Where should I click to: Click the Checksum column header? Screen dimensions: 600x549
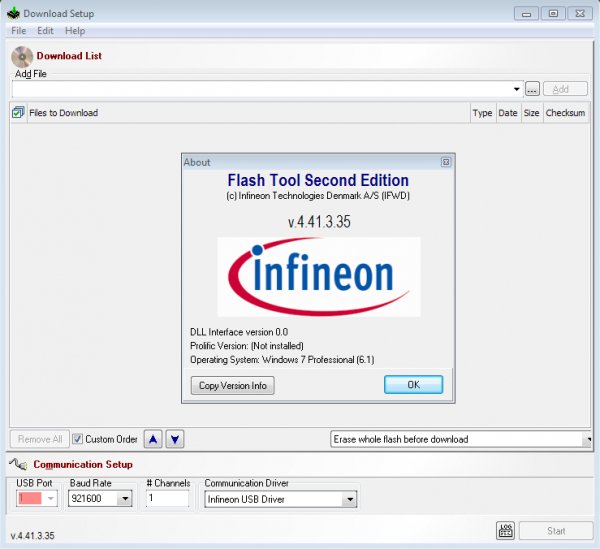[565, 113]
